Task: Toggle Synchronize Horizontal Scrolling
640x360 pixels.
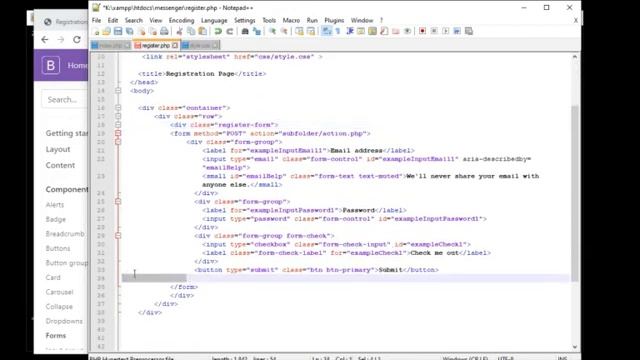Action: [x=311, y=31]
